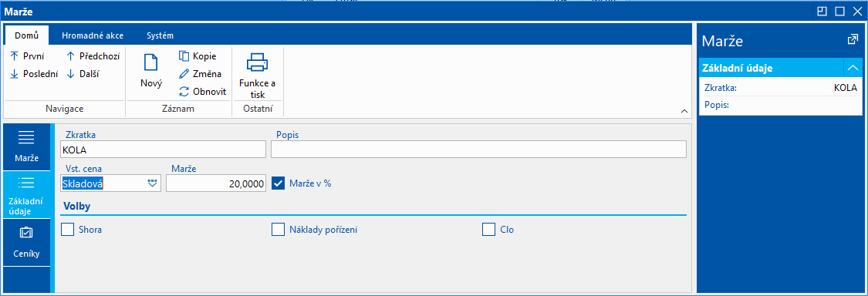Switch to the Hromadné akce tab

coord(93,35)
